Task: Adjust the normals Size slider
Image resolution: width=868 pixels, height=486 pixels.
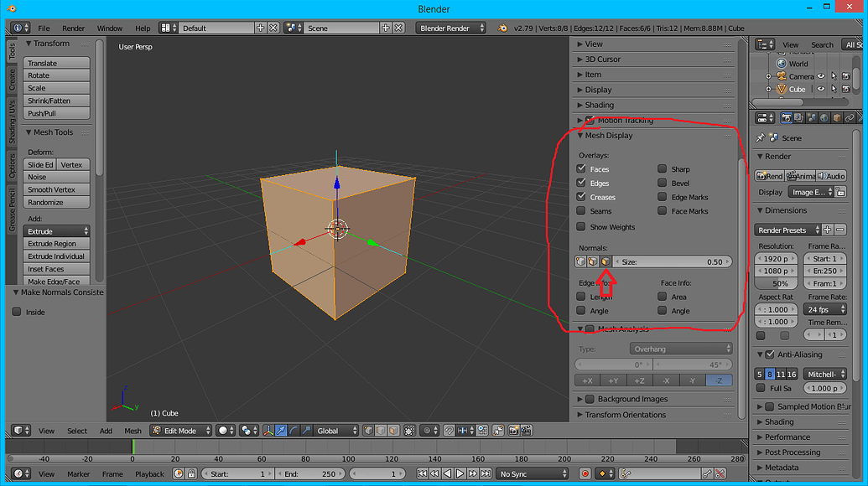Action: [672, 261]
